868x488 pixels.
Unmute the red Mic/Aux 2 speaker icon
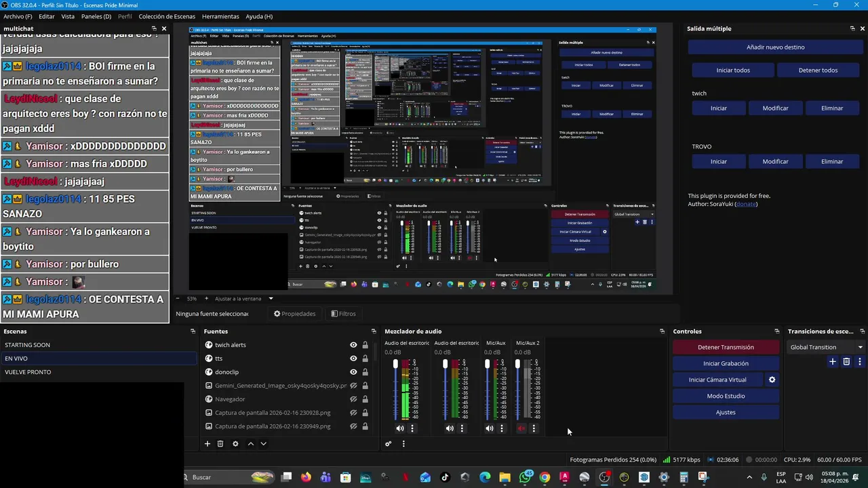click(x=521, y=428)
